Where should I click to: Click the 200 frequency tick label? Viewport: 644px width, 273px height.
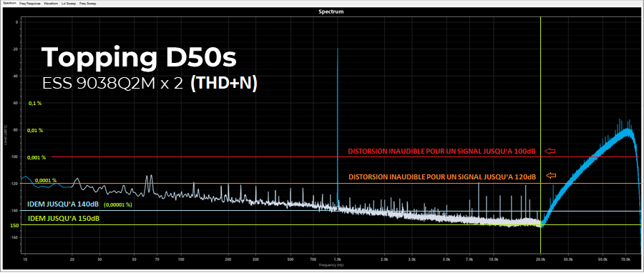(228, 260)
